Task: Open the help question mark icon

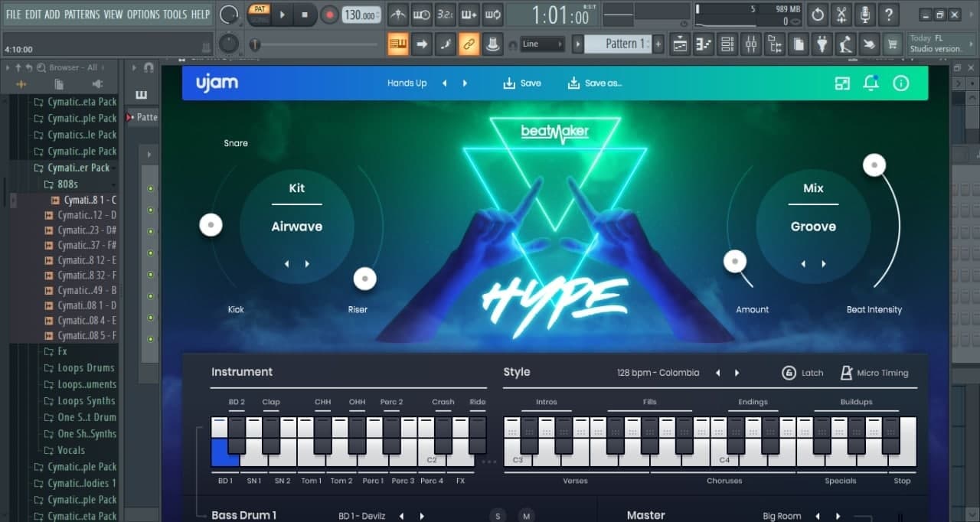Action: point(889,14)
